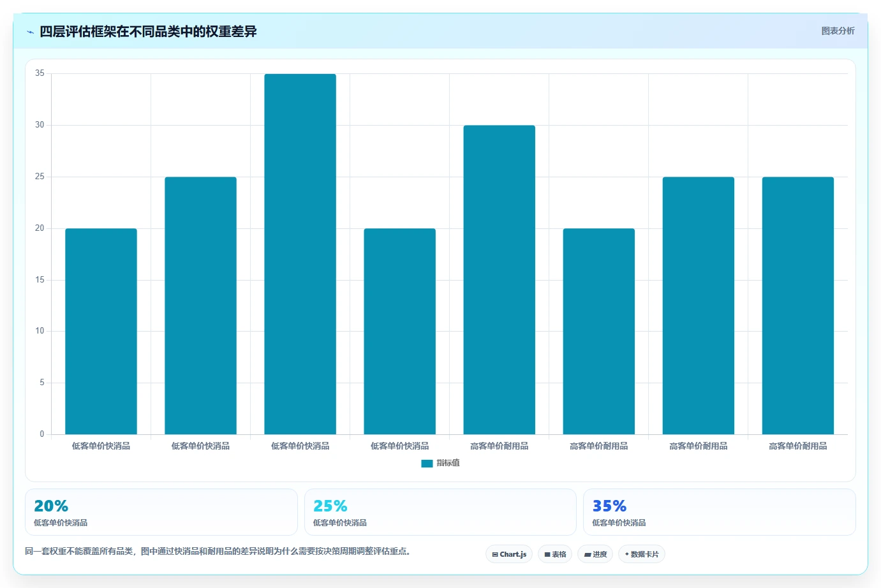This screenshot has width=881, height=588.
Task: Open the 35% stat card
Action: 720,512
